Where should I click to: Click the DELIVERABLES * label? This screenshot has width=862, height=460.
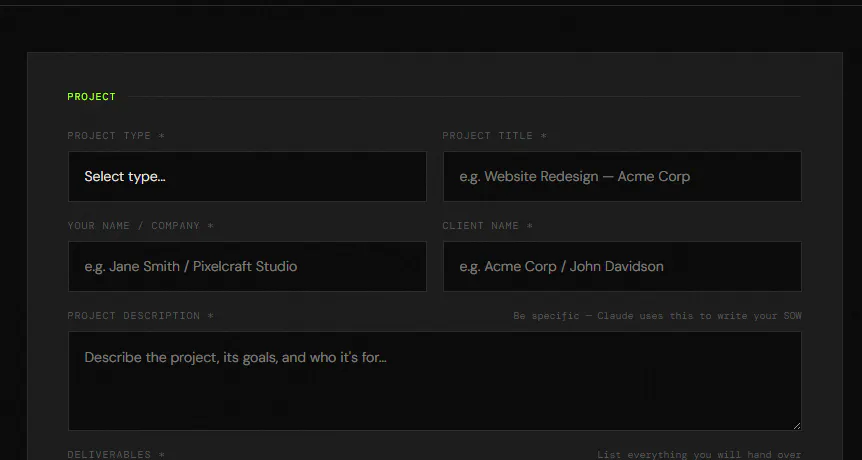116,455
